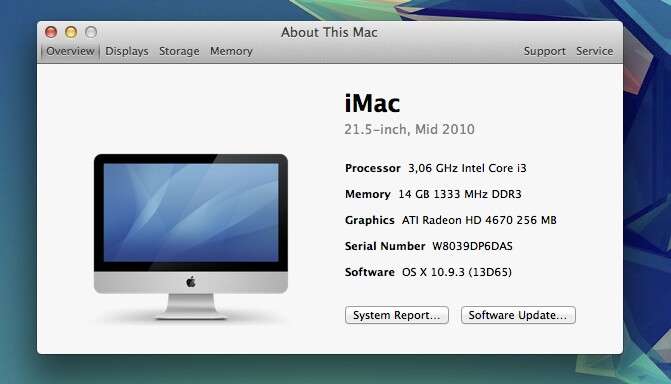The height and width of the screenshot is (384, 671).
Task: Minimize the window with yellow button
Action: [x=71, y=32]
